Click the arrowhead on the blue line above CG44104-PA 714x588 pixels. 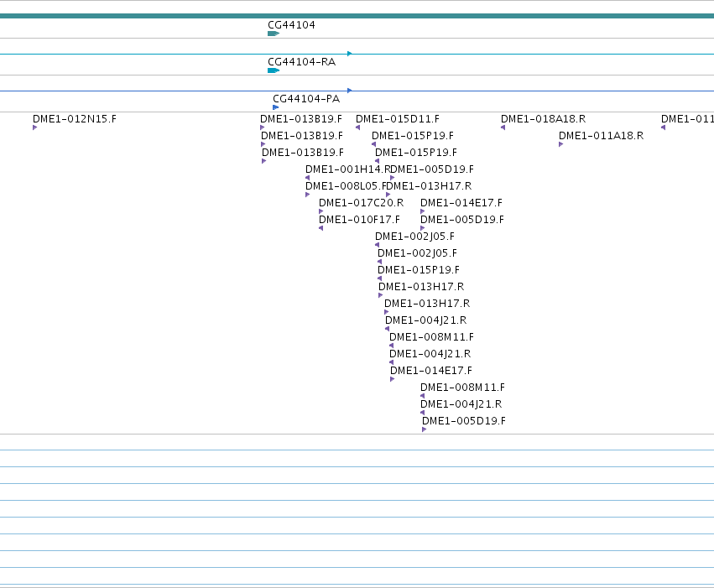click(349, 91)
